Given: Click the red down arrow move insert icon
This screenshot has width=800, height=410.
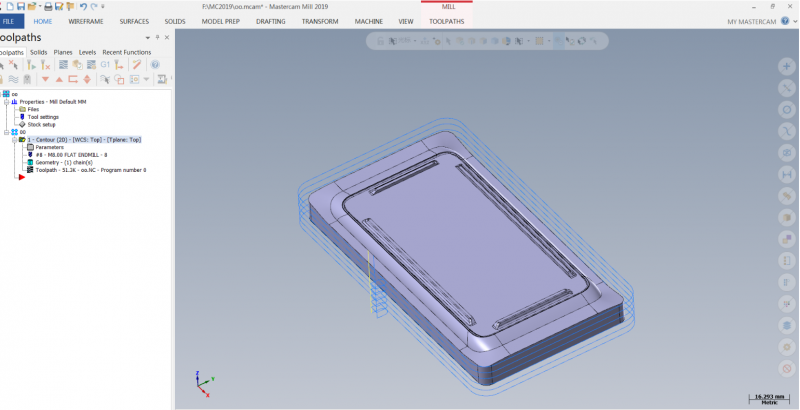Looking at the screenshot, I should (x=45, y=79).
